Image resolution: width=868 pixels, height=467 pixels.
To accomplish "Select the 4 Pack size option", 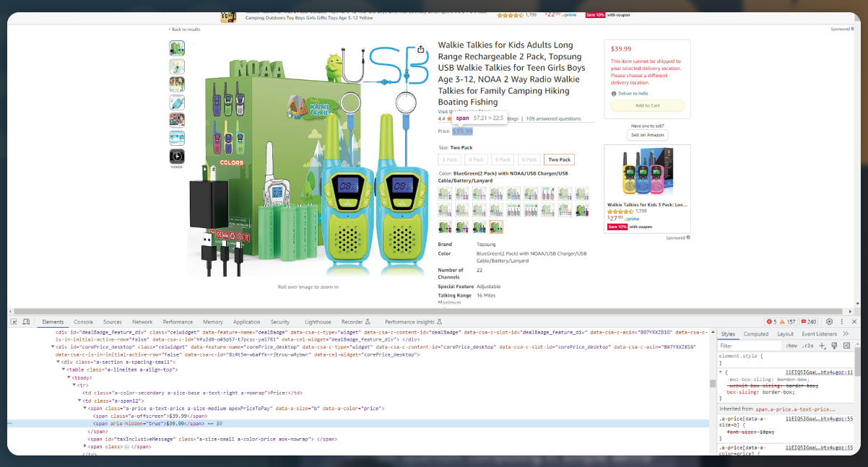I will point(476,160).
